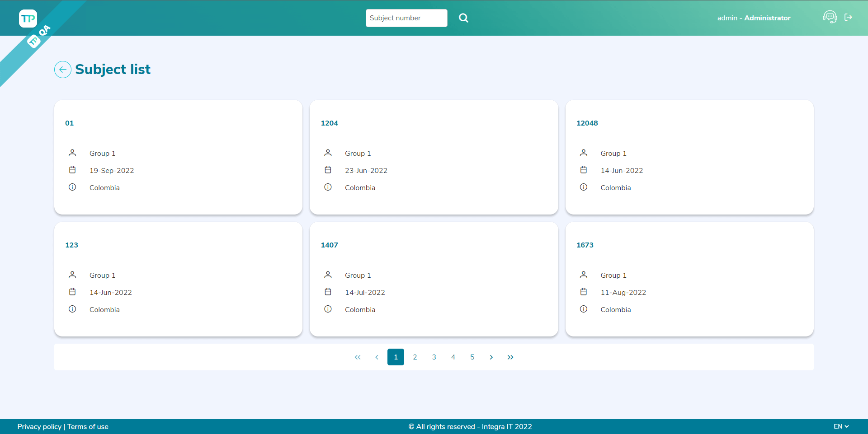Click the date 11-Aug-2022
The height and width of the screenshot is (434, 868).
click(x=623, y=293)
